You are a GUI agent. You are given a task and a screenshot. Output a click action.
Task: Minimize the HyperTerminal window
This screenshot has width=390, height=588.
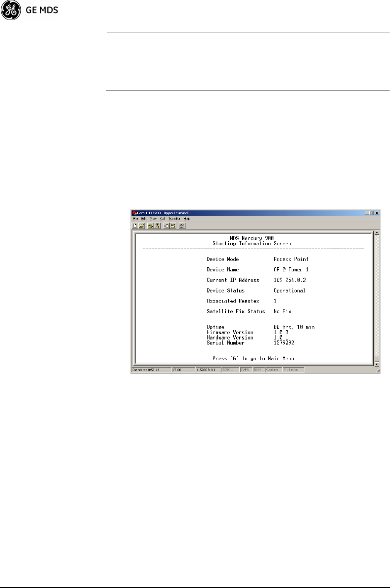[367, 213]
